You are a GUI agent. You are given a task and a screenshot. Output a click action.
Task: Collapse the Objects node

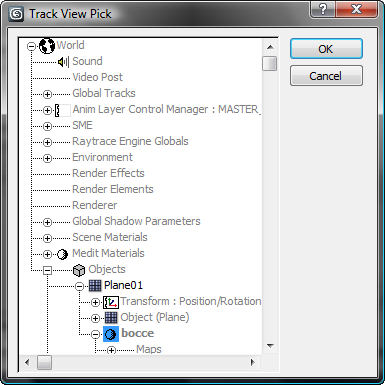tap(47, 270)
